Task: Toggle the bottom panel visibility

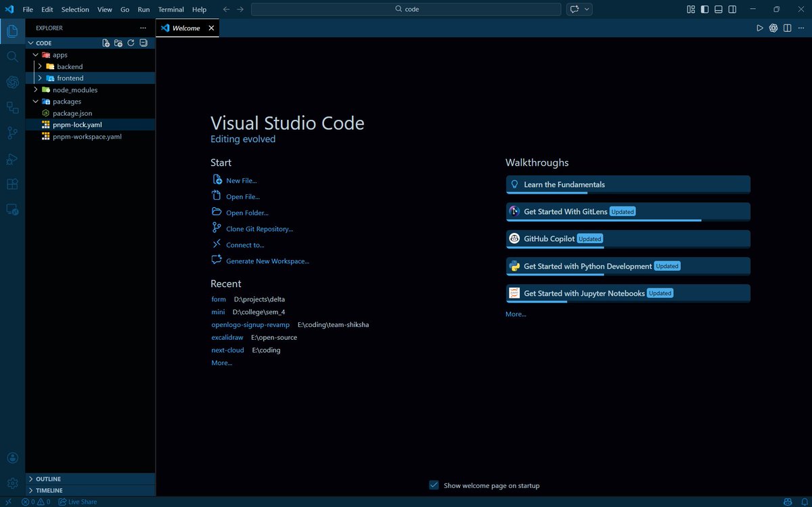Action: pyautogui.click(x=718, y=9)
